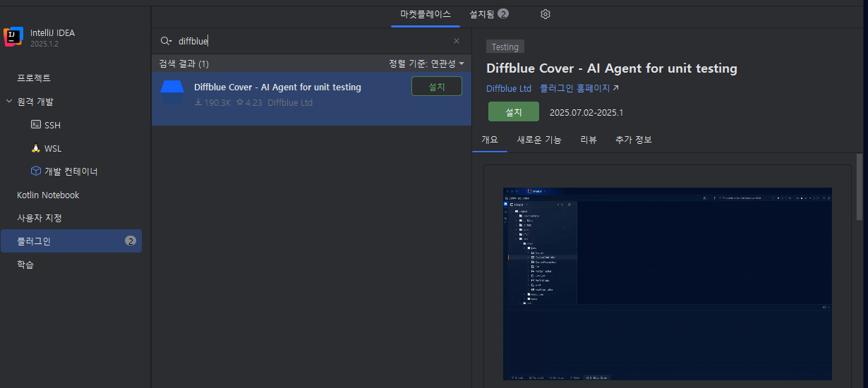Open 학습 section
Viewport: 868px width, 388px height.
click(x=25, y=265)
